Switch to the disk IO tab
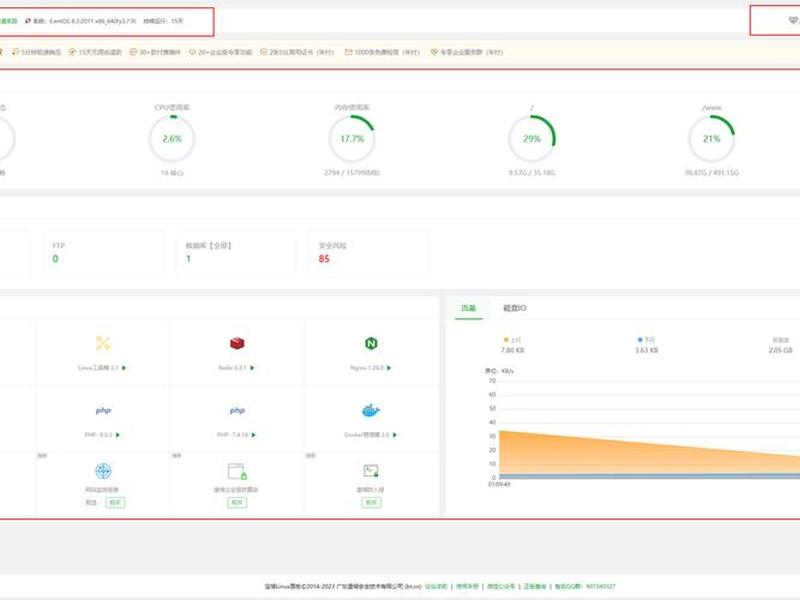Image resolution: width=800 pixels, height=600 pixels. [515, 308]
